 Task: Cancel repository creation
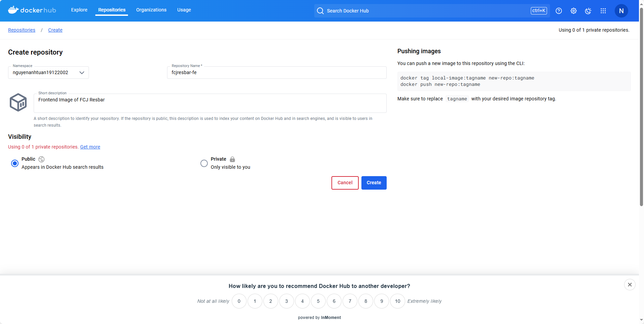345,183
